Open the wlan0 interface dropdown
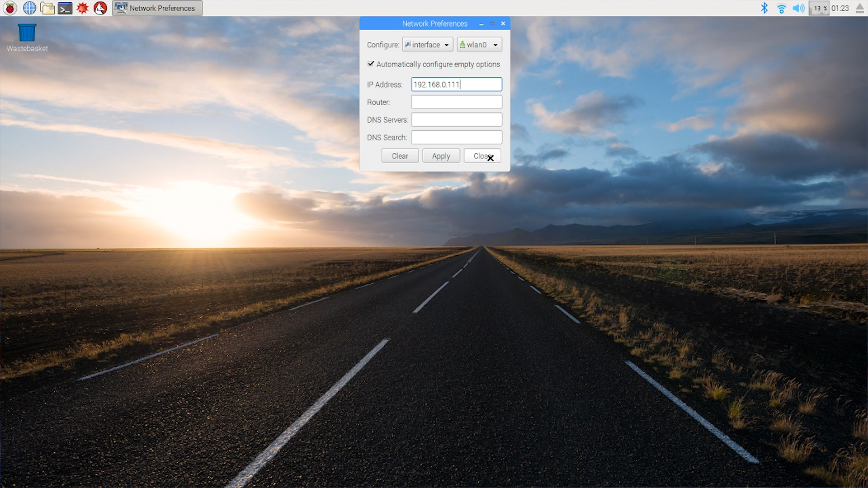868x488 pixels. [479, 45]
